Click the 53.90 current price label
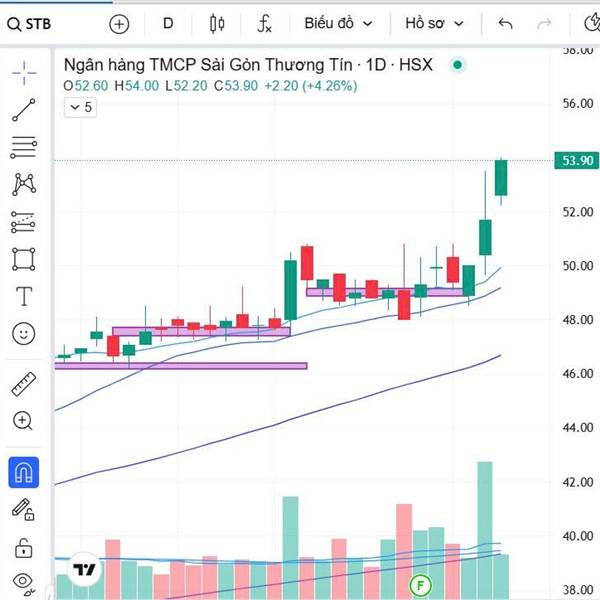Screen dimensions: 600x600 [577, 160]
